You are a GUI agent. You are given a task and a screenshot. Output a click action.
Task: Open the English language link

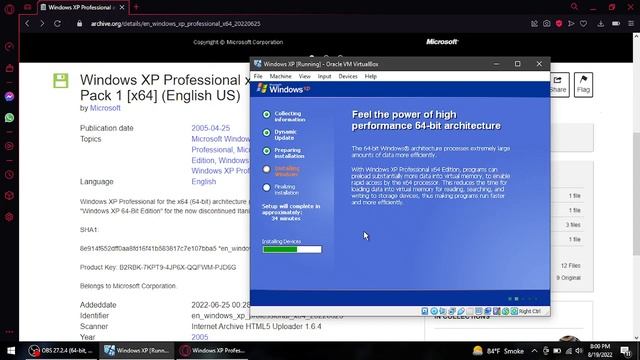coord(204,182)
